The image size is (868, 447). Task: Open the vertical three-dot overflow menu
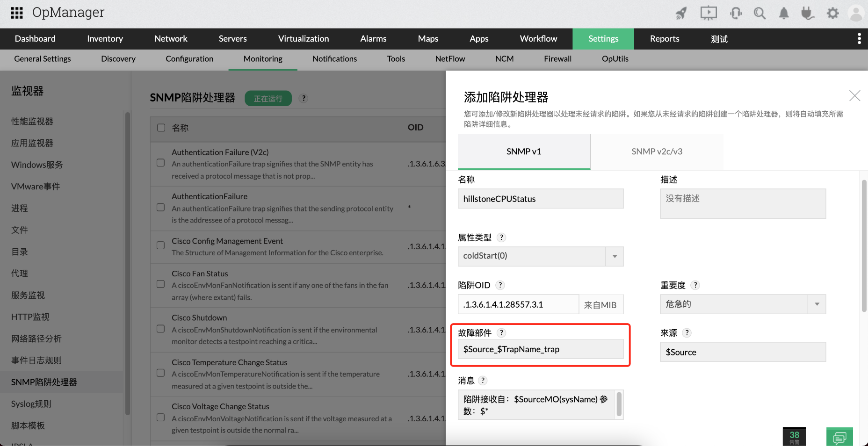click(859, 38)
